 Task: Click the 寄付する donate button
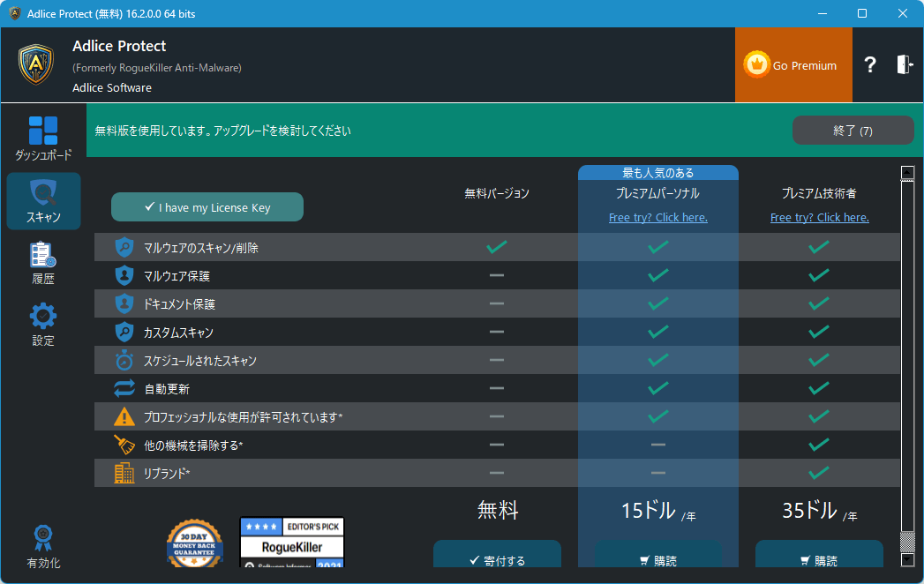point(497,555)
